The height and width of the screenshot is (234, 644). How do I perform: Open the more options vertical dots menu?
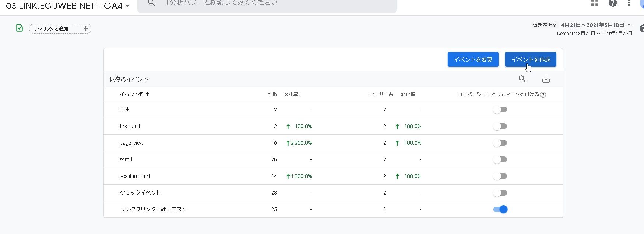629,3
